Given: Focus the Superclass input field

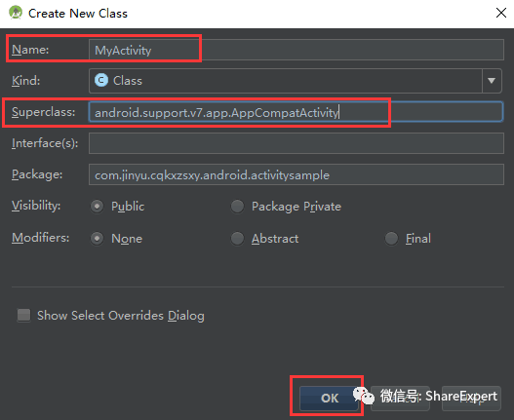Looking at the screenshot, I should tap(296, 112).
